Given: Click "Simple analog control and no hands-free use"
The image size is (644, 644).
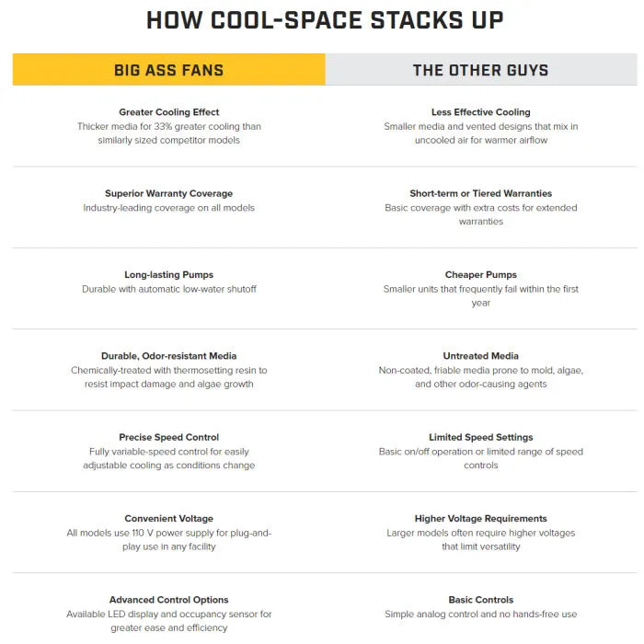Looking at the screenshot, I should [x=480, y=615].
